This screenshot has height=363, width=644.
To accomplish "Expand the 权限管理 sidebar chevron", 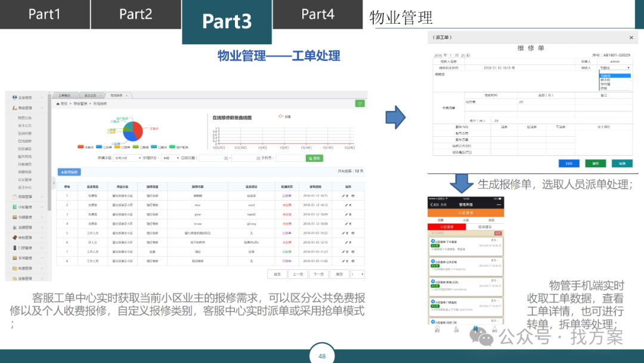I will (42, 197).
